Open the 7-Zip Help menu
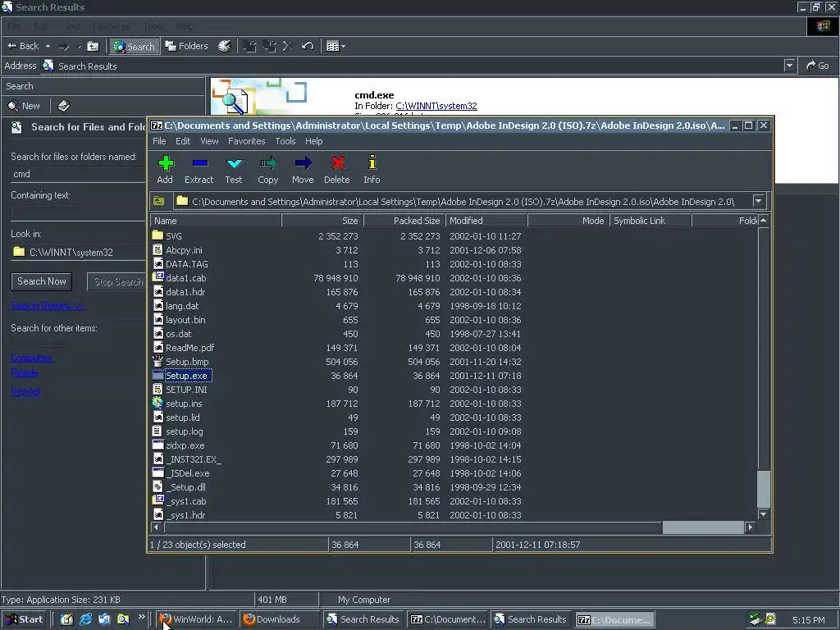The image size is (840, 630). pos(314,141)
